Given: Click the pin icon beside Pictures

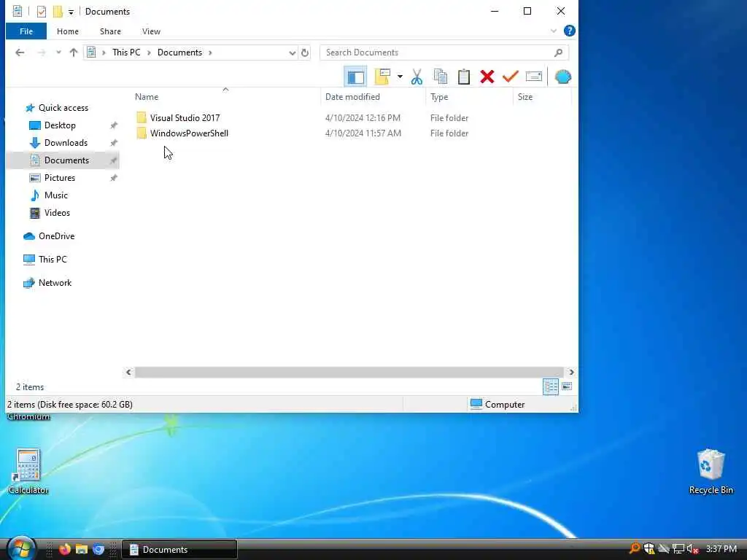Looking at the screenshot, I should click(x=113, y=178).
